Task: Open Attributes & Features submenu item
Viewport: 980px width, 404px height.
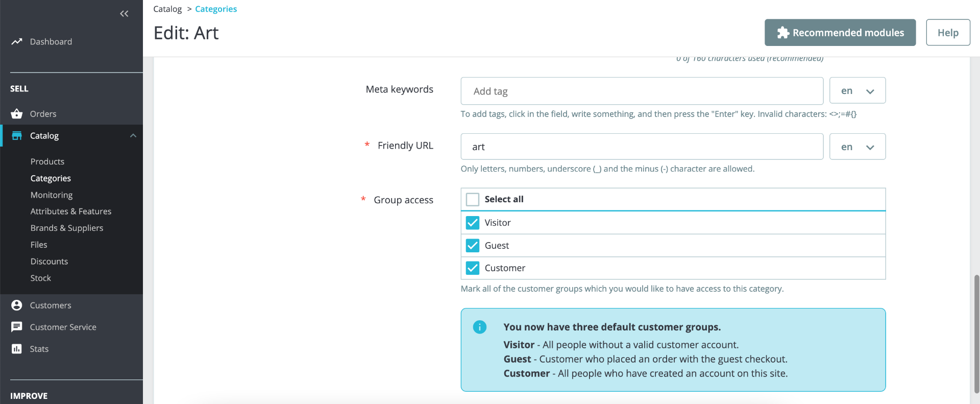Action: pyautogui.click(x=70, y=211)
